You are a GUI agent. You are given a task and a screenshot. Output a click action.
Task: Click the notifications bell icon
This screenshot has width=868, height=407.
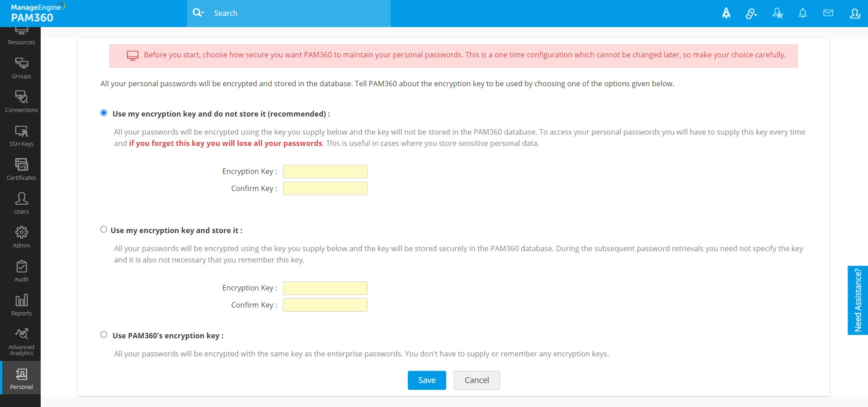[802, 13]
